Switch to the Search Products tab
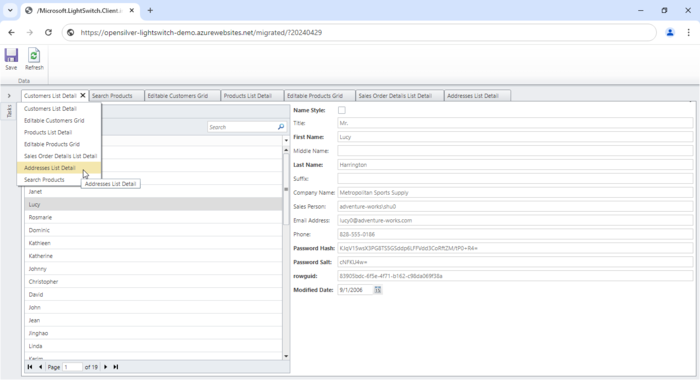Screen dimensions: 700x380 (117, 96)
